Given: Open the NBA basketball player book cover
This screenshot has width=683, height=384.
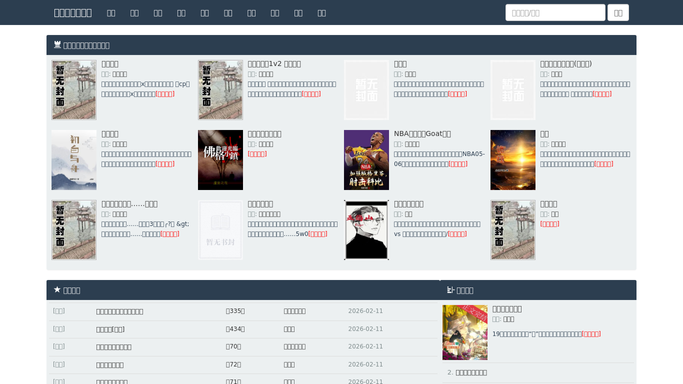Looking at the screenshot, I should (366, 160).
